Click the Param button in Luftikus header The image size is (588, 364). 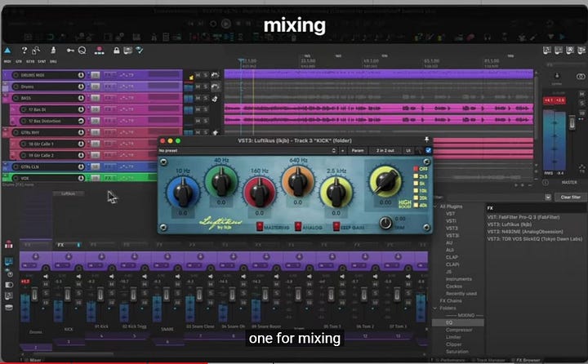(358, 150)
